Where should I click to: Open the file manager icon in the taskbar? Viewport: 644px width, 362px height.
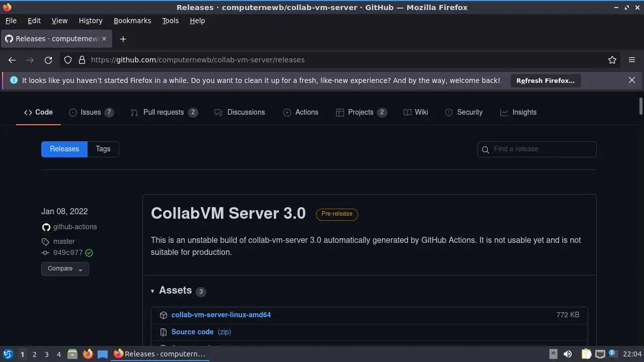(72, 354)
